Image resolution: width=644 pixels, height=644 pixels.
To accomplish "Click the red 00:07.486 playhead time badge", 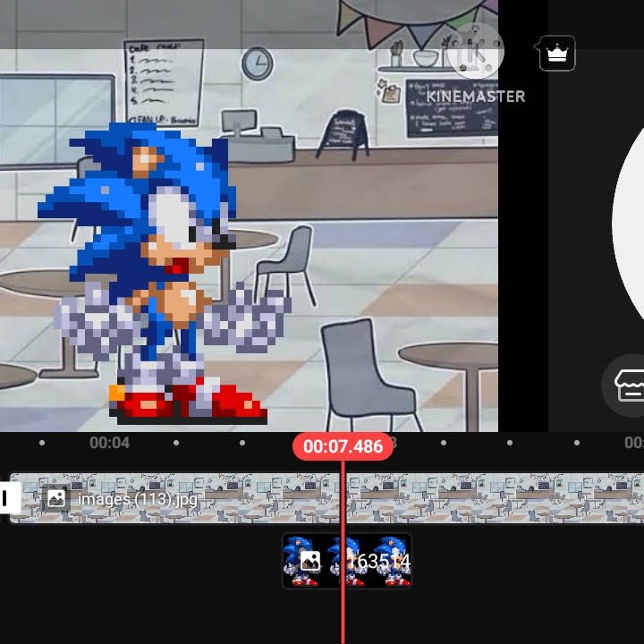I will [x=343, y=446].
